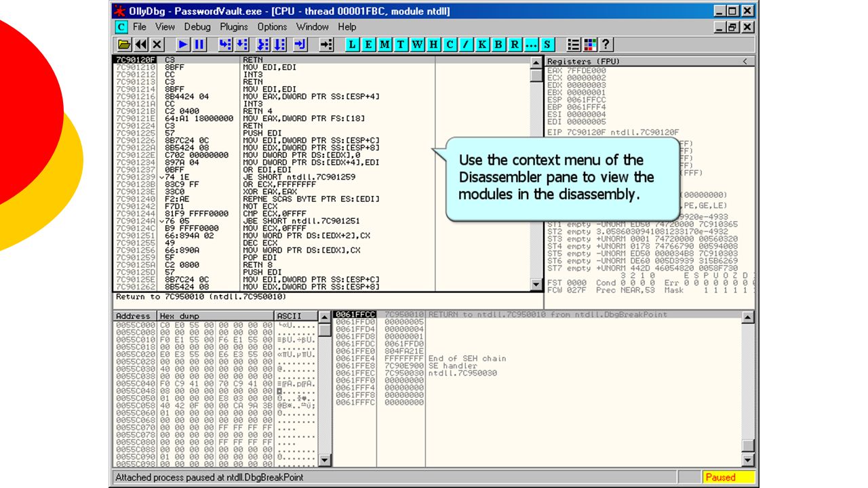Click the Hex dump column header
The image size is (868, 488).
(216, 316)
